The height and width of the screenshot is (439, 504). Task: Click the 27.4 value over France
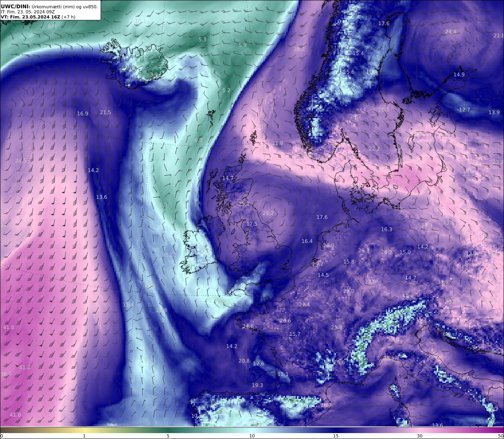pos(304,304)
